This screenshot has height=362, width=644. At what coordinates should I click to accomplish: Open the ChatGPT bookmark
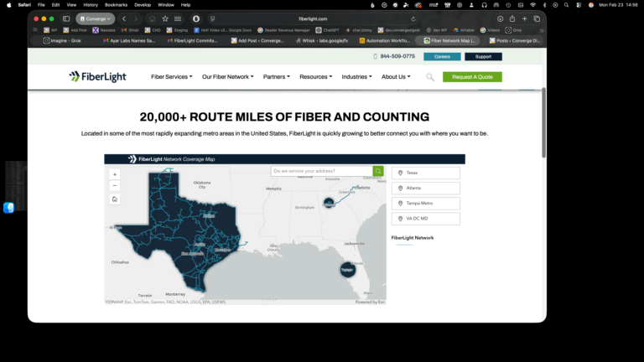(327, 30)
